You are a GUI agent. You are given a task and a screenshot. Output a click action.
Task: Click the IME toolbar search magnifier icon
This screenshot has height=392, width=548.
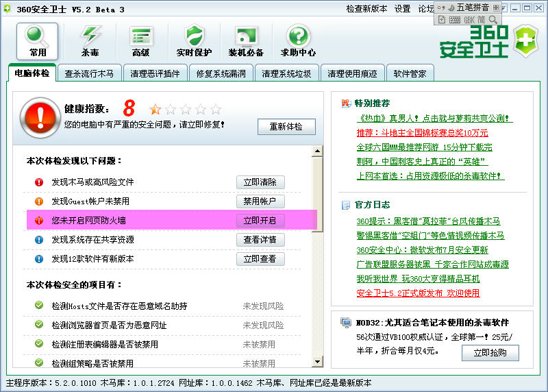(x=493, y=20)
